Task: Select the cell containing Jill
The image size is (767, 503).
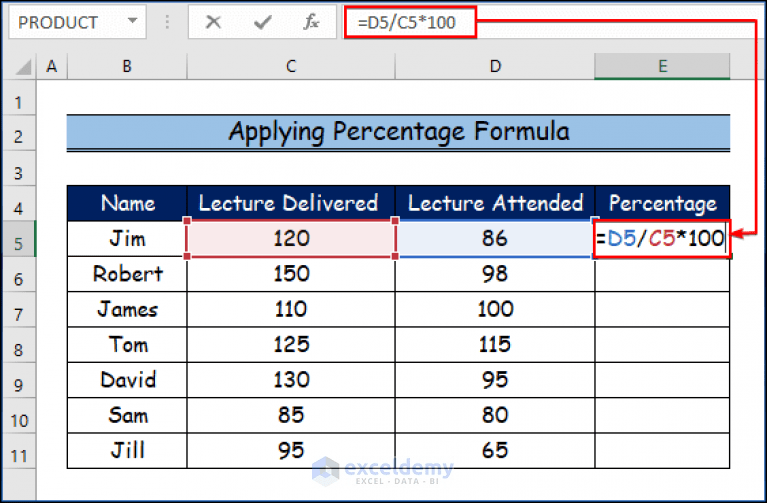Action: (127, 450)
